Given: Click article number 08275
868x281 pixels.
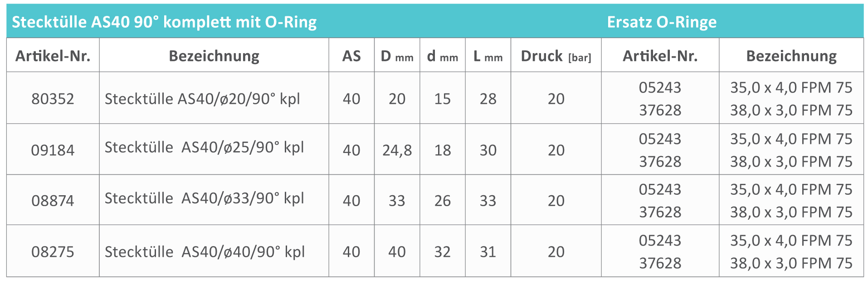Looking at the screenshot, I should [x=53, y=251].
